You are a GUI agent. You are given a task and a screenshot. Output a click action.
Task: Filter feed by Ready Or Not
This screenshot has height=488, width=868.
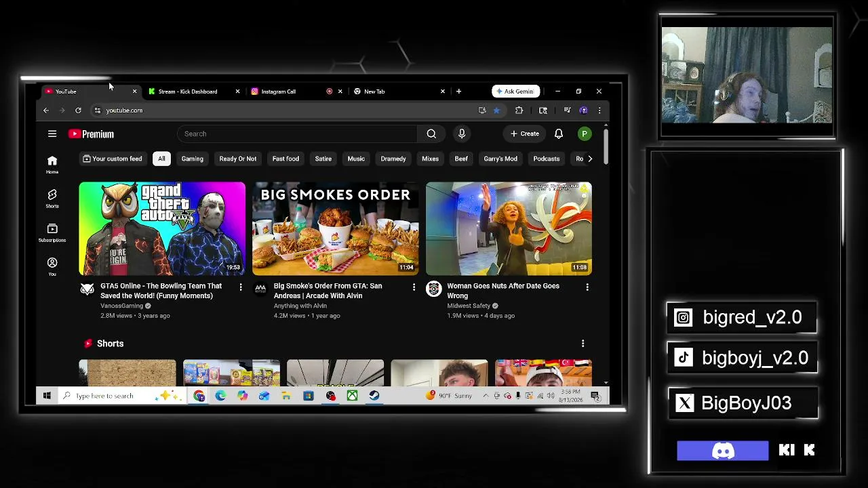pos(238,159)
